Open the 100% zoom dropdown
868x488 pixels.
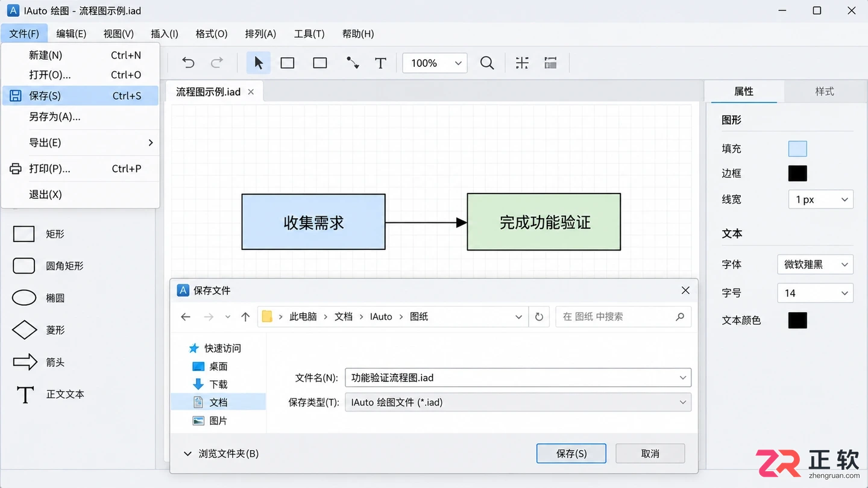click(435, 63)
